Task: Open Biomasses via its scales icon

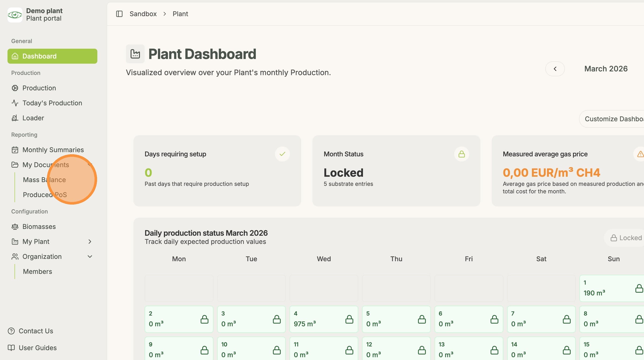Action: coord(15,227)
